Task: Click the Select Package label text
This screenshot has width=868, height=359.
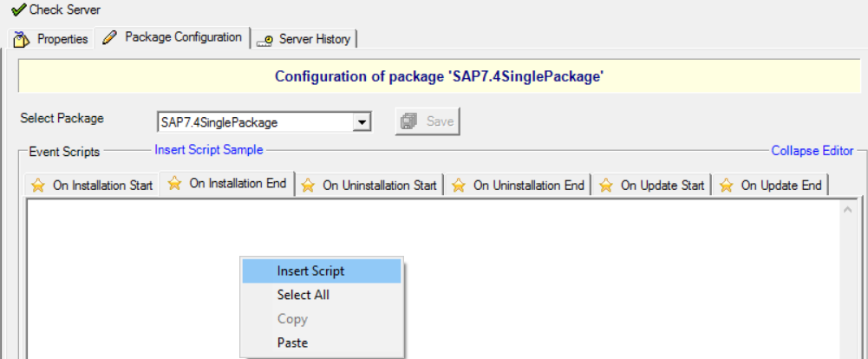Action: pyautogui.click(x=62, y=119)
